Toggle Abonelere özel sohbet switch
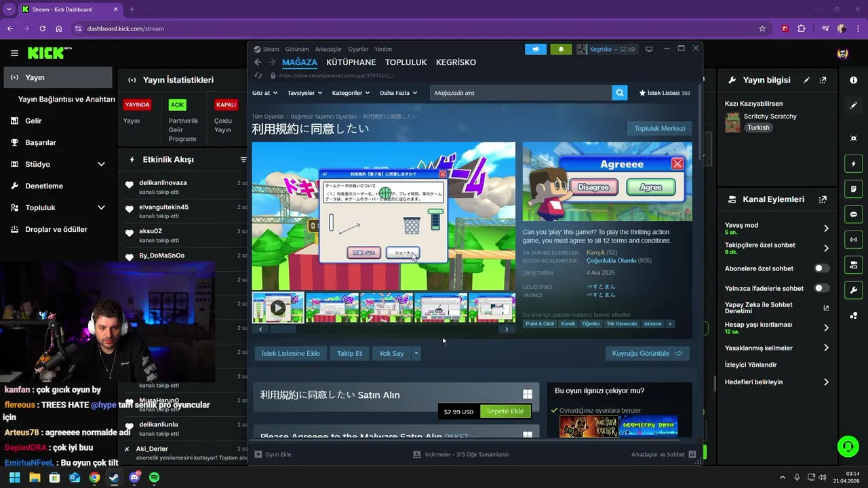The image size is (868, 488). point(822,268)
